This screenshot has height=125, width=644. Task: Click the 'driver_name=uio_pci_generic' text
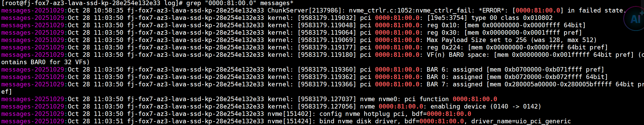521,121
